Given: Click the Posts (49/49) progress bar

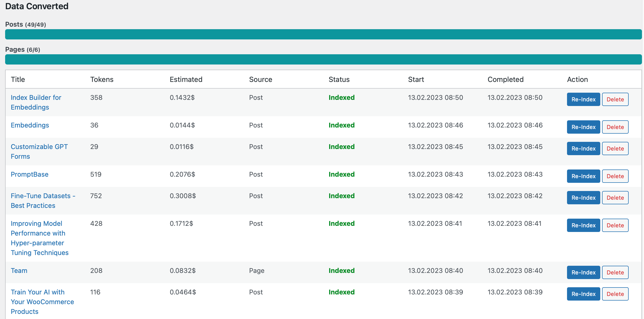Looking at the screenshot, I should point(323,34).
